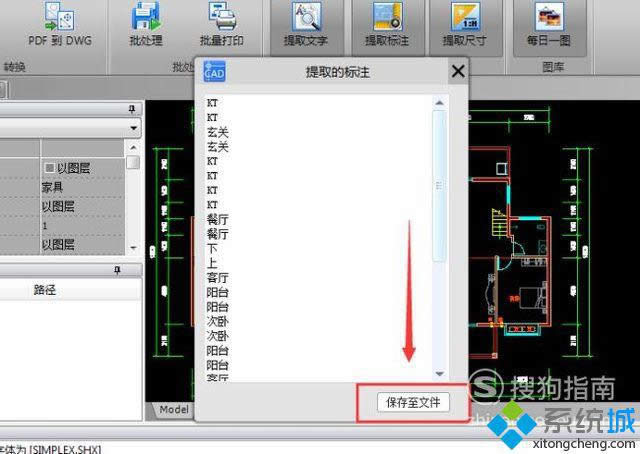Click the dialog list scroll-down arrow
The width and height of the screenshot is (640, 454).
439,374
